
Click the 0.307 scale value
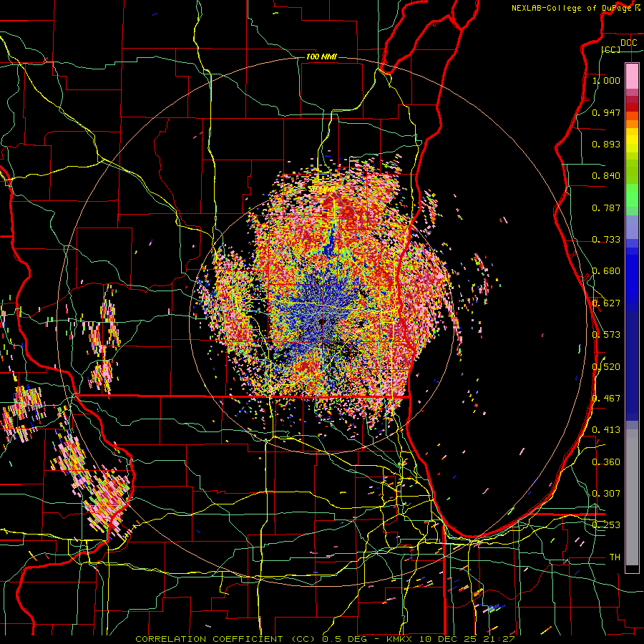click(x=606, y=494)
